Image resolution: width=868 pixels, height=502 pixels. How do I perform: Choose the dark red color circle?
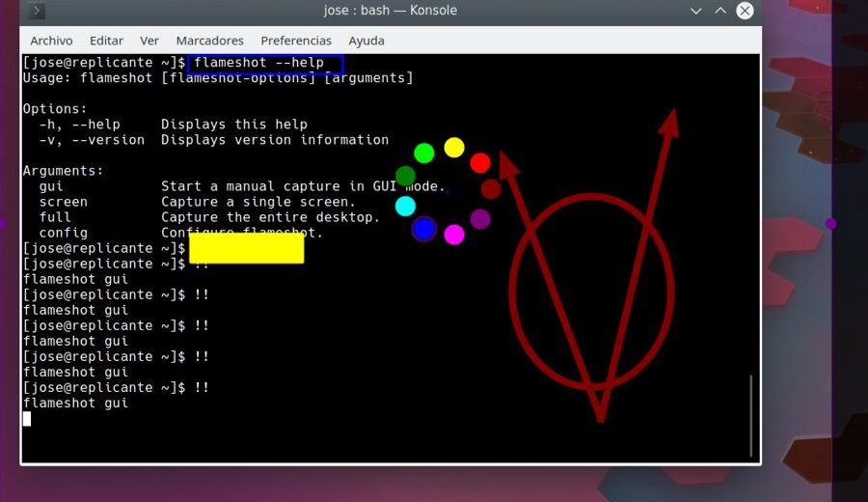pos(491,189)
